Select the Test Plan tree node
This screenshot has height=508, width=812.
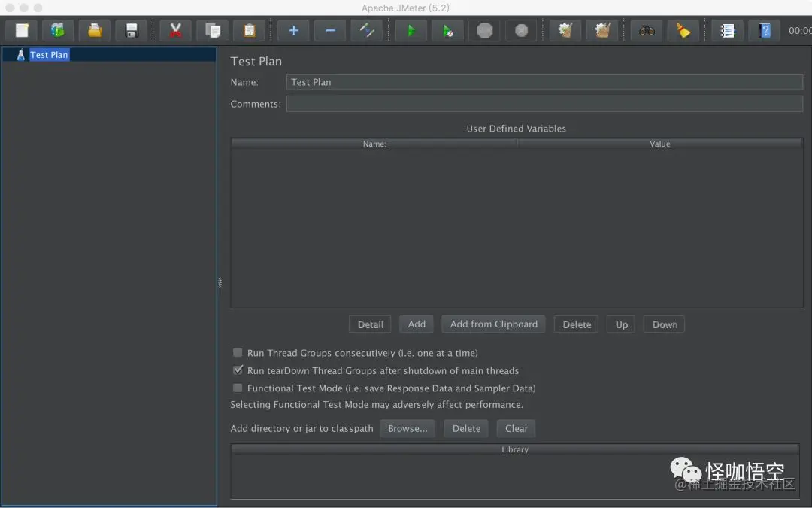point(49,55)
